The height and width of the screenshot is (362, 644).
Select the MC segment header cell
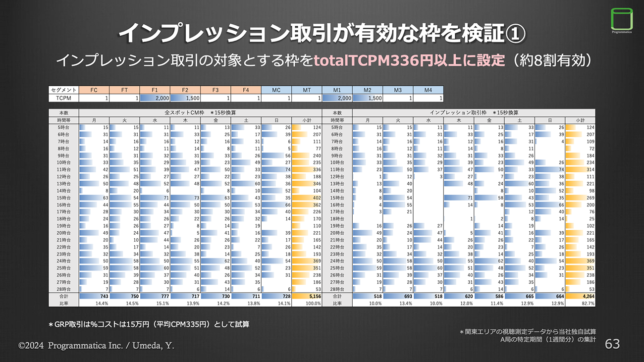(276, 90)
